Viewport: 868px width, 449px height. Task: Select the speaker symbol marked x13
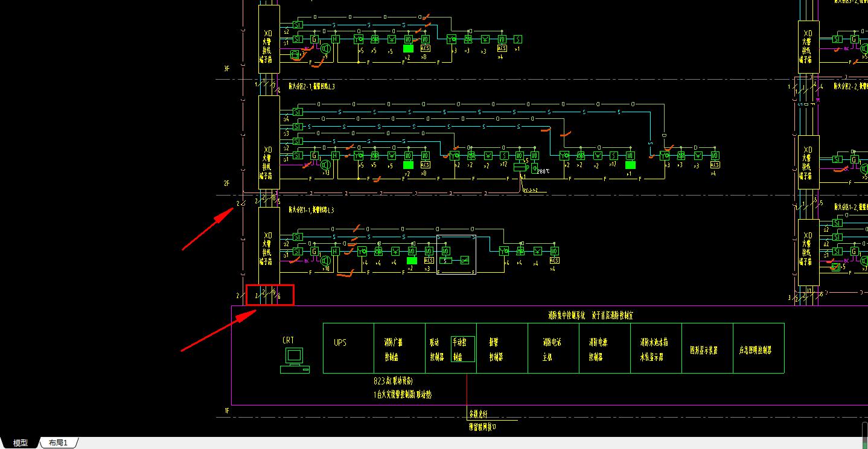pos(324,164)
